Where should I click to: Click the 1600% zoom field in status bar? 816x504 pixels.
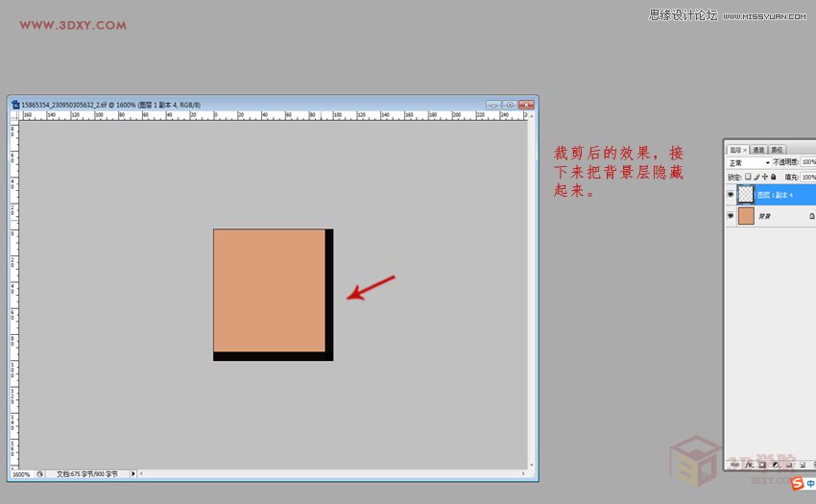(x=22, y=474)
